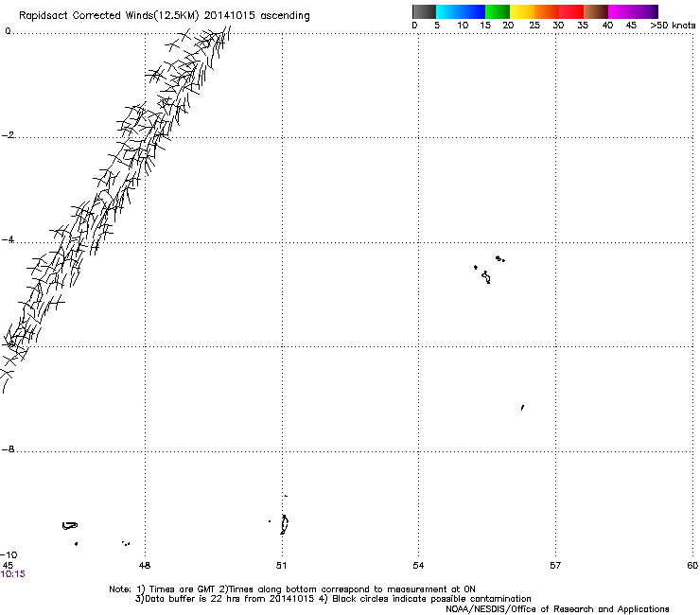The width and height of the screenshot is (700, 615).
Task: Click the legend tick label '40'
Action: [x=607, y=26]
